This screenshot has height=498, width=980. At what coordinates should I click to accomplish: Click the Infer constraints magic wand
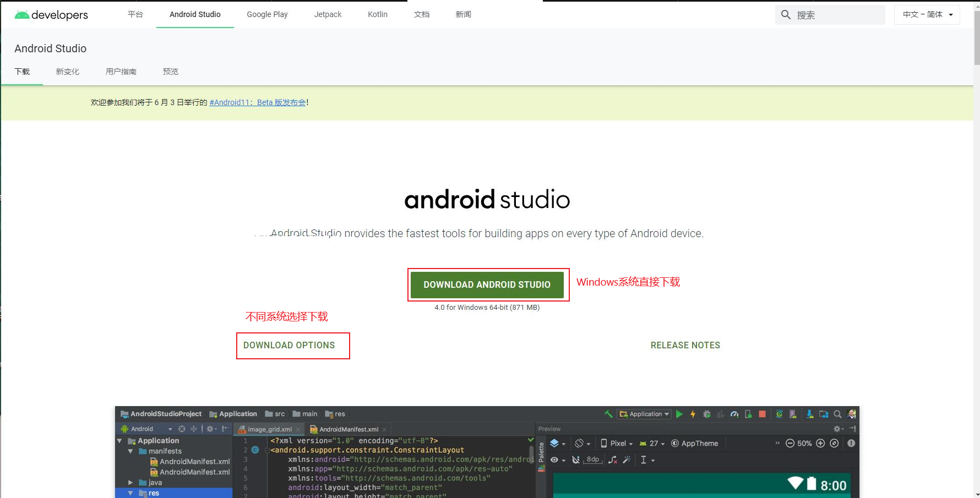(627, 460)
